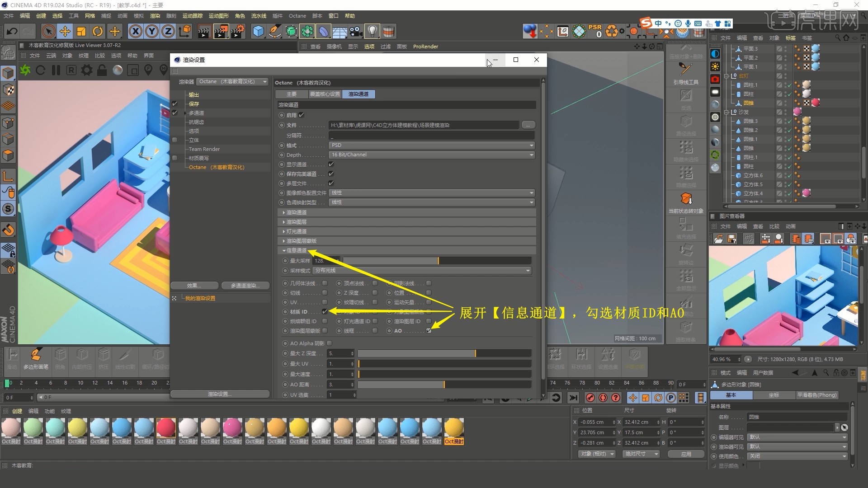Click the 多通道渲染... button

(245, 286)
